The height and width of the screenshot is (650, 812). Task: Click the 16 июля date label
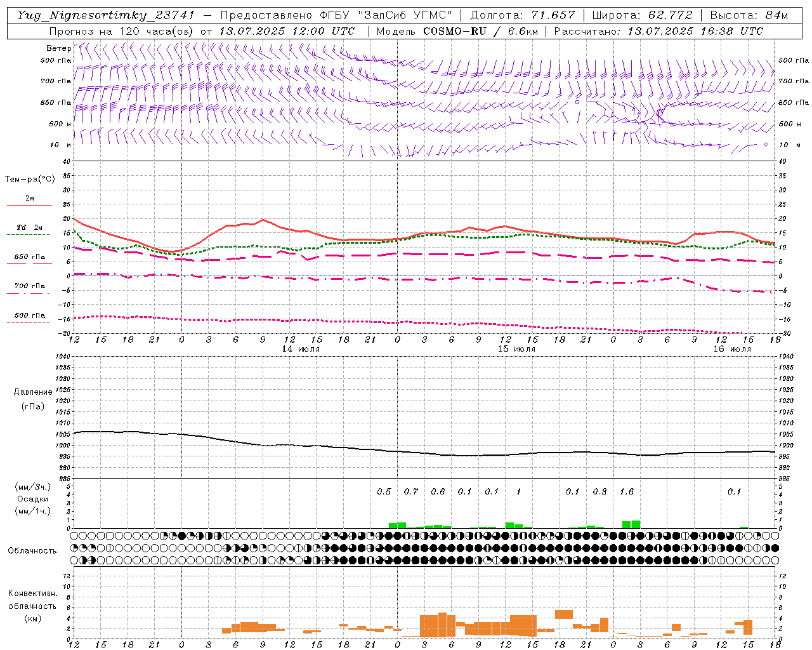click(x=732, y=349)
